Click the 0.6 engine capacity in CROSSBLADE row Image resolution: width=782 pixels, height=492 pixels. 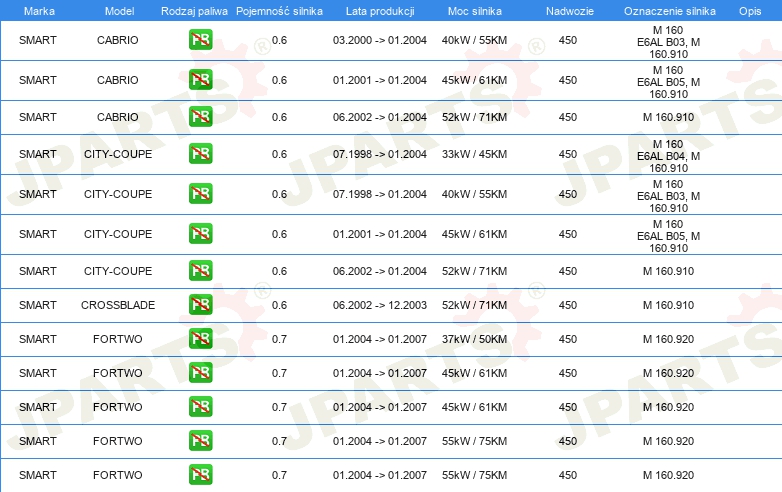coord(279,305)
